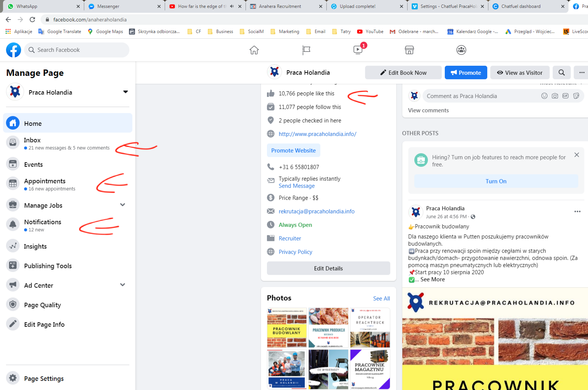Image resolution: width=588 pixels, height=390 pixels.
Task: Click See All photos link
Action: 381,298
